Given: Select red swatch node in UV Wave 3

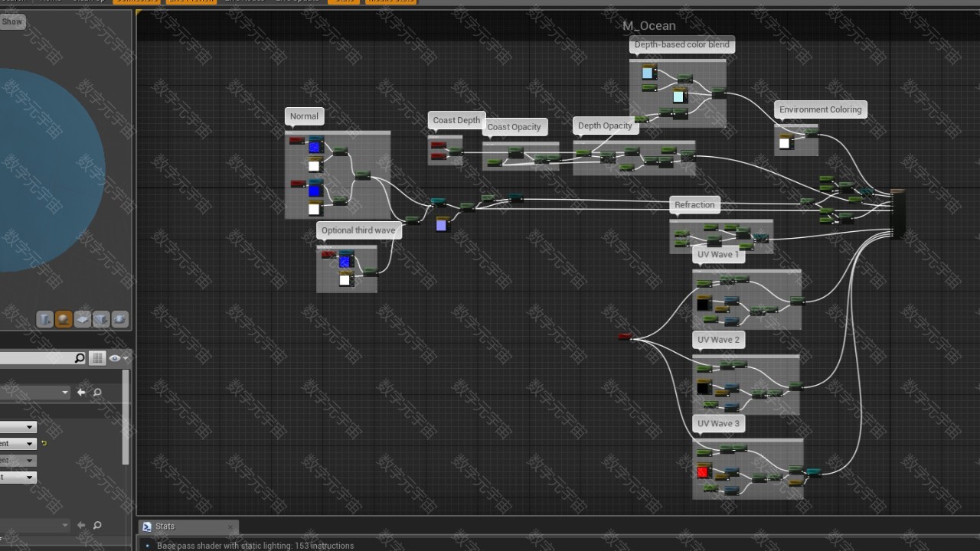Looking at the screenshot, I should point(703,471).
